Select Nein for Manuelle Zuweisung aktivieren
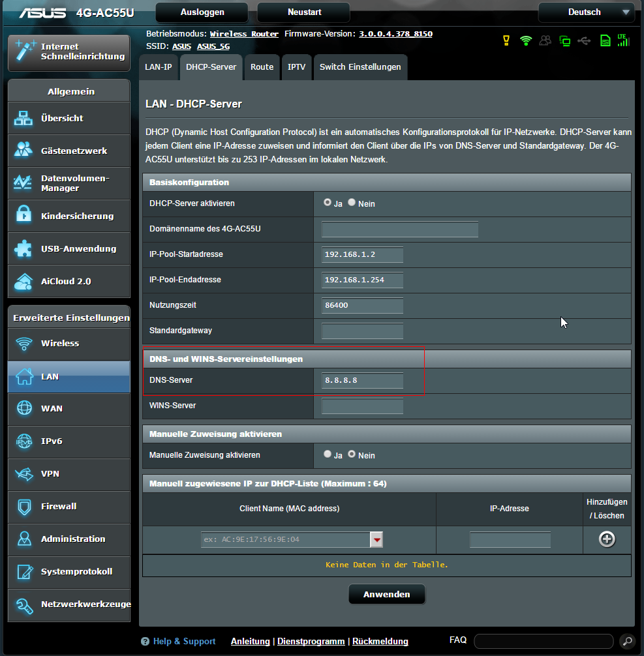644x656 pixels. click(352, 455)
